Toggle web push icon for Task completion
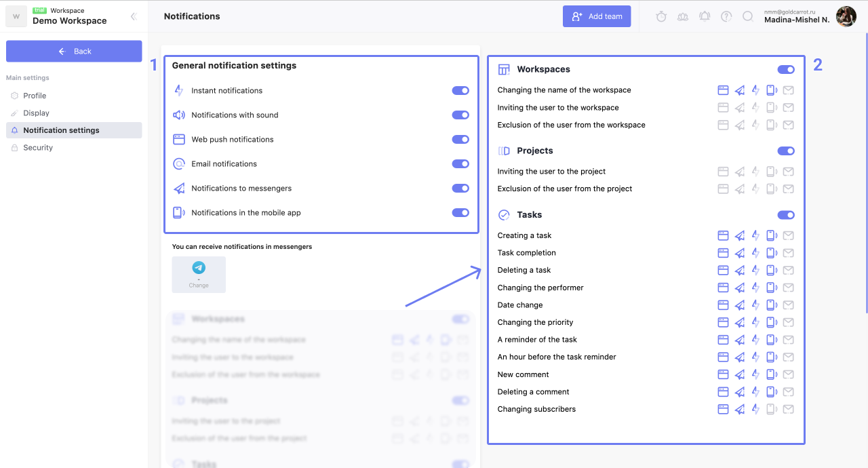This screenshot has height=468, width=868. click(723, 253)
